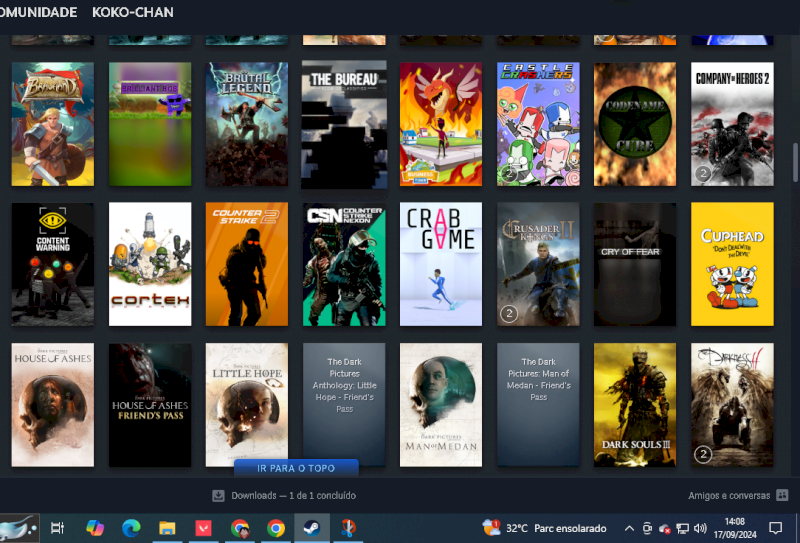Open the Windows notification center icon
The height and width of the screenshot is (543, 800).
tap(775, 528)
